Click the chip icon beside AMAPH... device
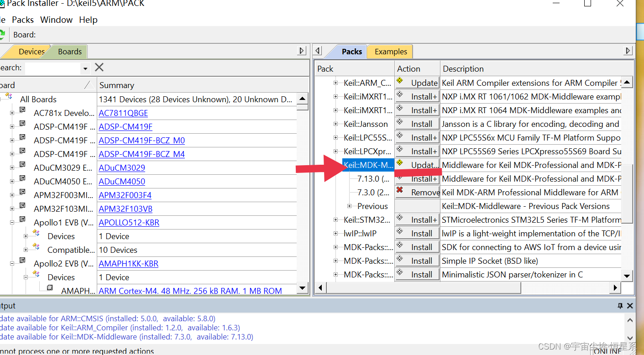This screenshot has width=644, height=355. click(50, 288)
